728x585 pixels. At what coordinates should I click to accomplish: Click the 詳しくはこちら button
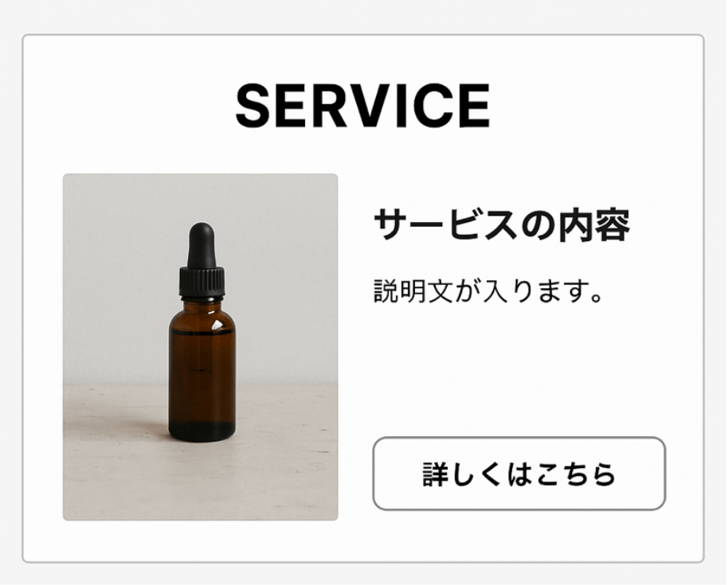pos(519,474)
